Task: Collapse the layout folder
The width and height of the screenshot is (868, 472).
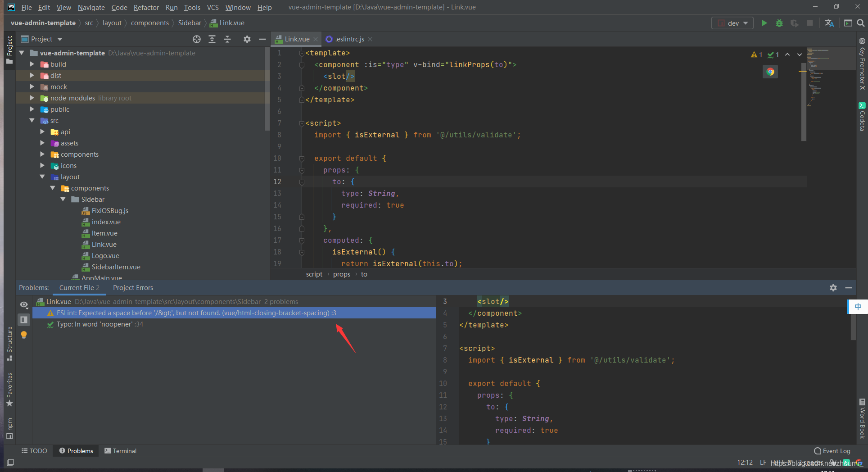Action: [42, 177]
